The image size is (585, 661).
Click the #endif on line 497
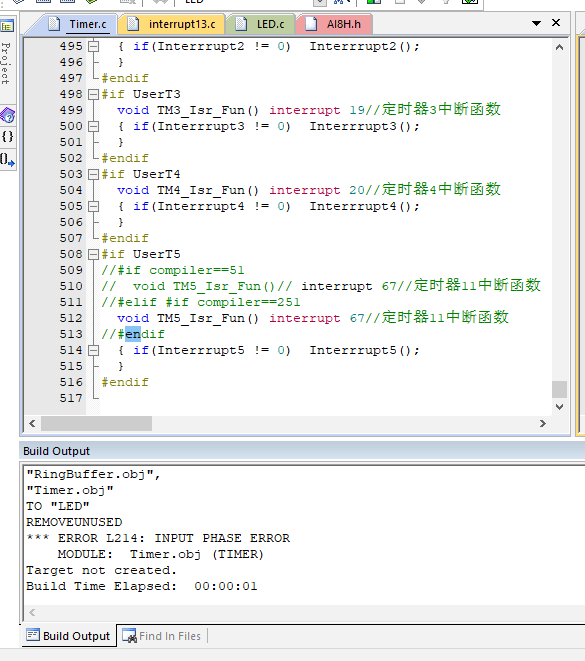point(125,78)
